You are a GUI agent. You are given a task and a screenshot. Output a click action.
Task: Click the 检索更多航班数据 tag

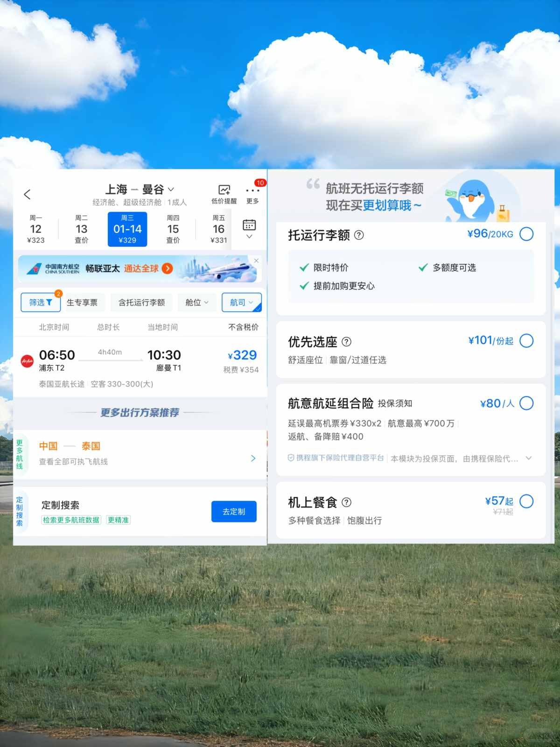point(71,520)
